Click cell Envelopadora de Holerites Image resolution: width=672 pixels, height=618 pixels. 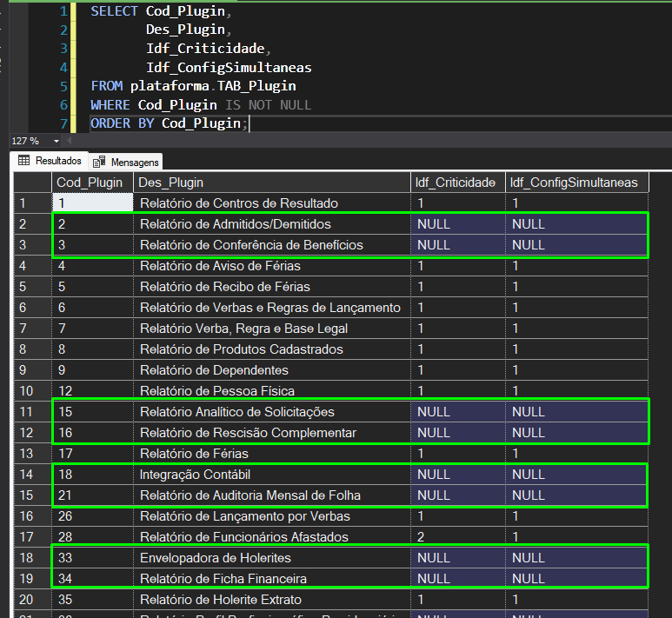click(x=272, y=558)
